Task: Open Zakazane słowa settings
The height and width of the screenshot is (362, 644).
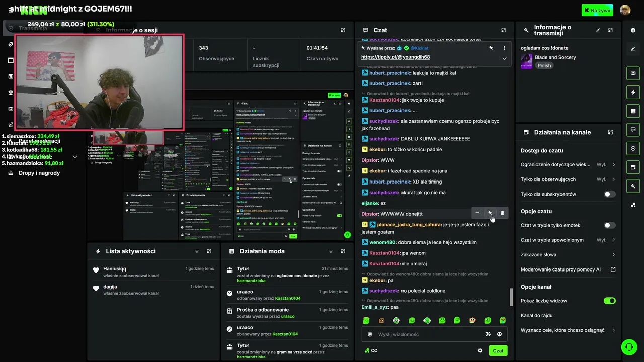Action: [568, 255]
